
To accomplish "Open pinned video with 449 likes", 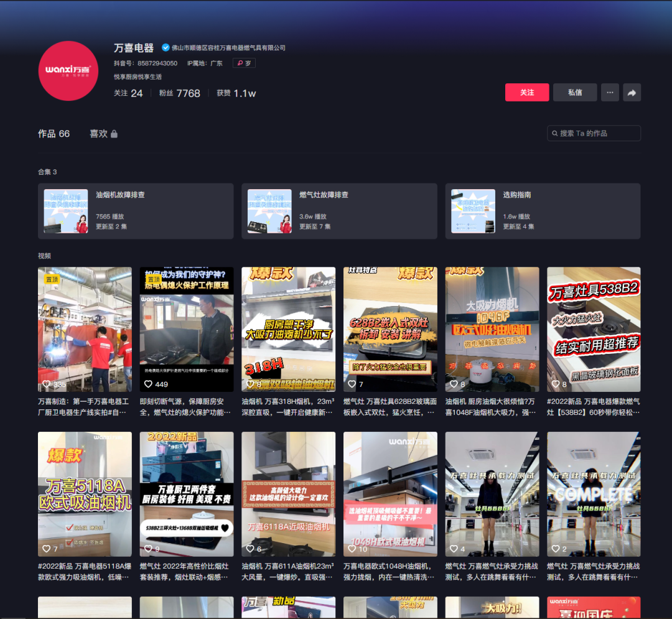I will click(187, 330).
